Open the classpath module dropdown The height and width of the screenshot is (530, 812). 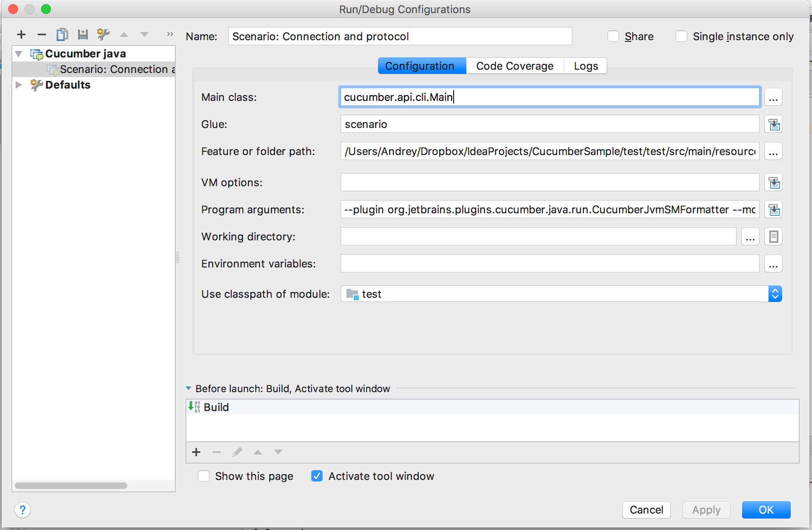point(775,294)
